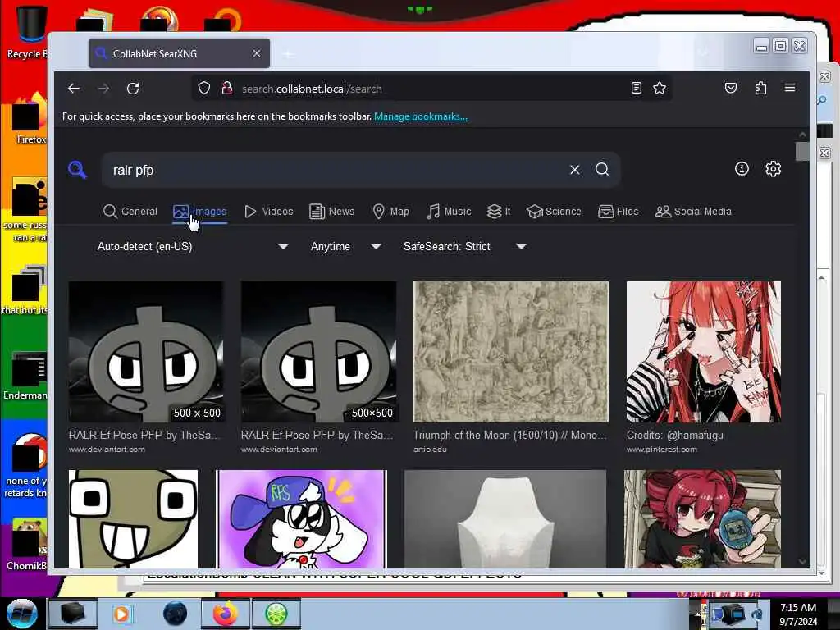
Task: Go back with the browser back arrow
Action: point(74,89)
